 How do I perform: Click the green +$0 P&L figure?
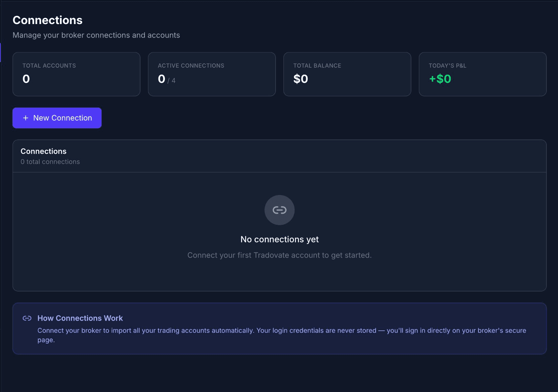[440, 79]
